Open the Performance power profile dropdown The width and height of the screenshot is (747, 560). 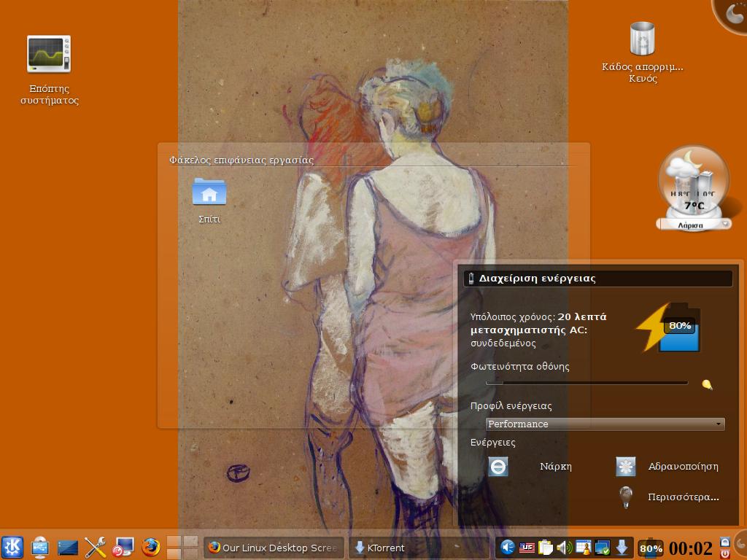[x=605, y=424]
